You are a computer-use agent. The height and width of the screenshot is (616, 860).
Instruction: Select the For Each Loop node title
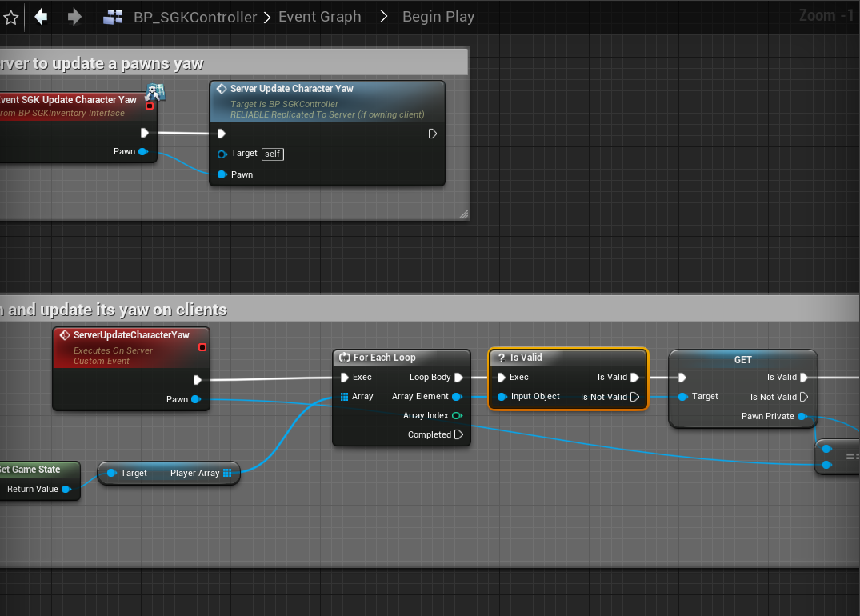384,358
